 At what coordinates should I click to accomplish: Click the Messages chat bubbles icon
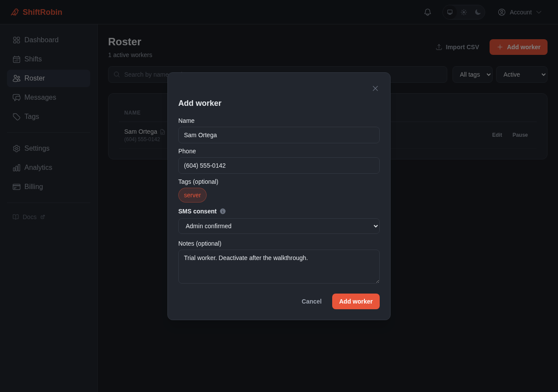point(17,98)
